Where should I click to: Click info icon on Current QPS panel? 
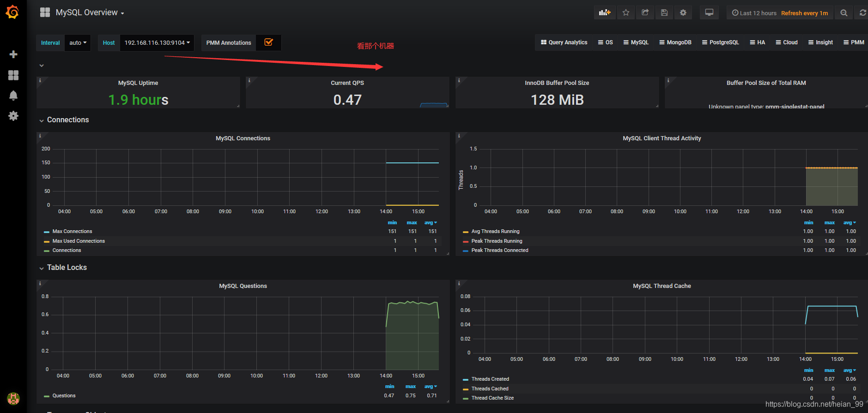coord(249,80)
